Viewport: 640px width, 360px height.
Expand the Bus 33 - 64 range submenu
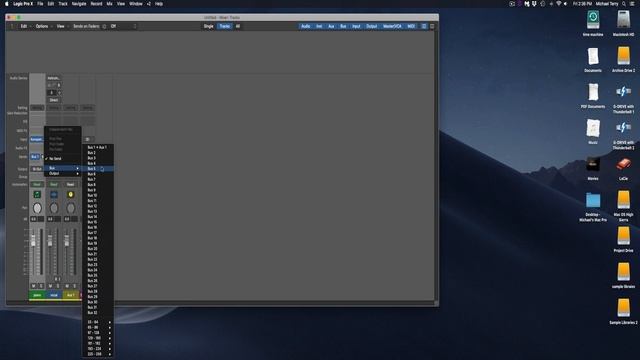pyautogui.click(x=98, y=322)
